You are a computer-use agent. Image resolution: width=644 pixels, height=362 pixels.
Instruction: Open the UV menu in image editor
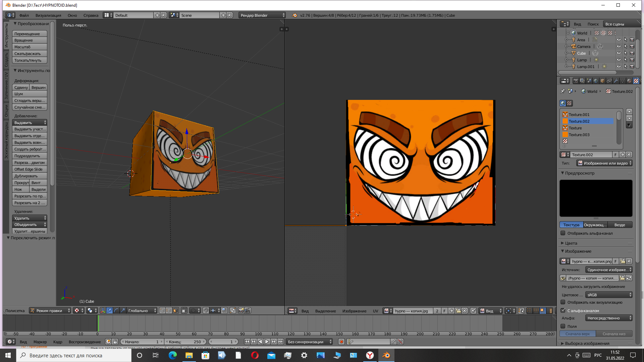pos(375,311)
